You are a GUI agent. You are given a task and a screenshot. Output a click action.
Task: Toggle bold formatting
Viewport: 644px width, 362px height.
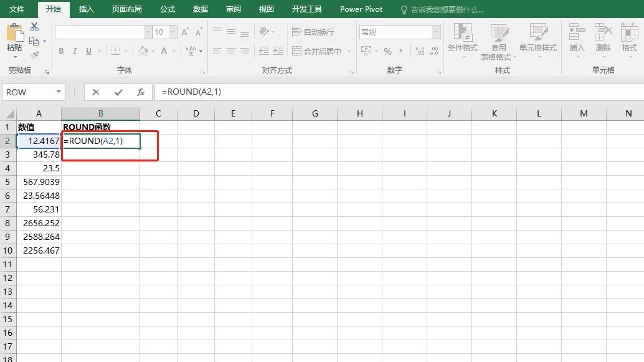(61, 50)
